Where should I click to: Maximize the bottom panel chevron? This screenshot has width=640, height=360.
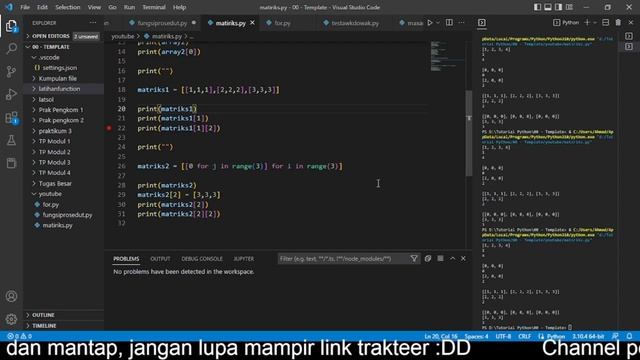pos(453,258)
